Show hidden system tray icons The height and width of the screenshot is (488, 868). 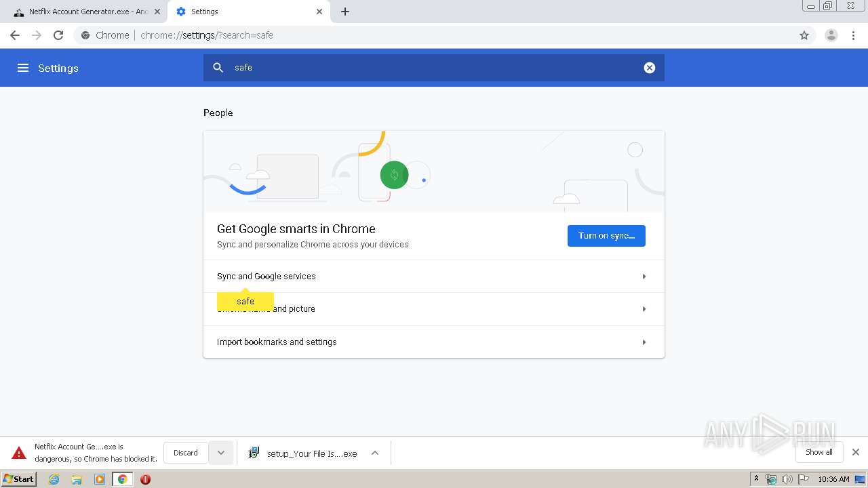(x=756, y=479)
